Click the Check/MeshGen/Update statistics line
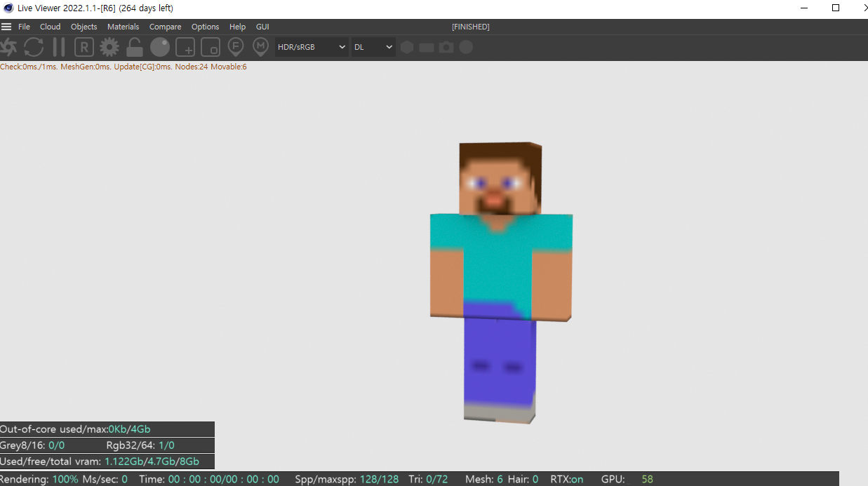Viewport: 868px width, 486px height. coord(123,67)
